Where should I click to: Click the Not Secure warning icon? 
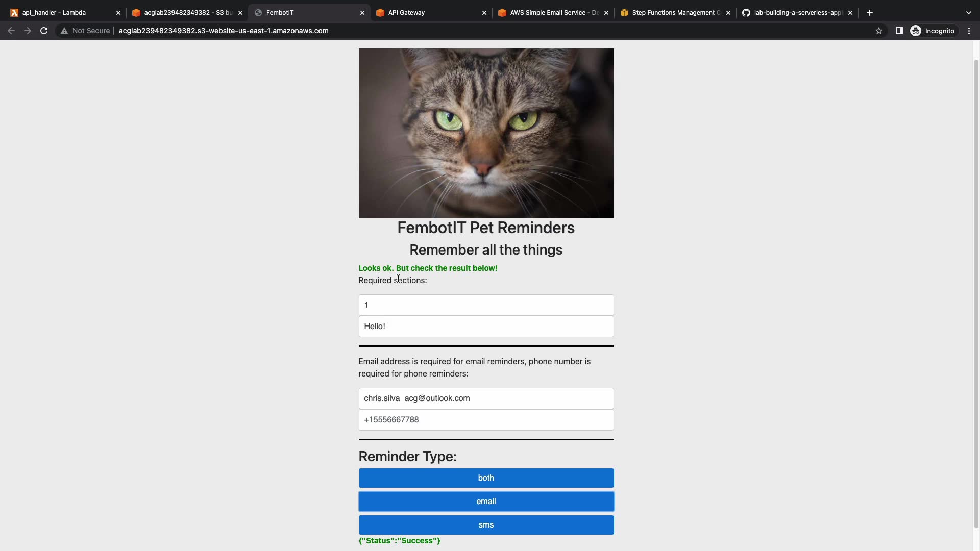[64, 31]
